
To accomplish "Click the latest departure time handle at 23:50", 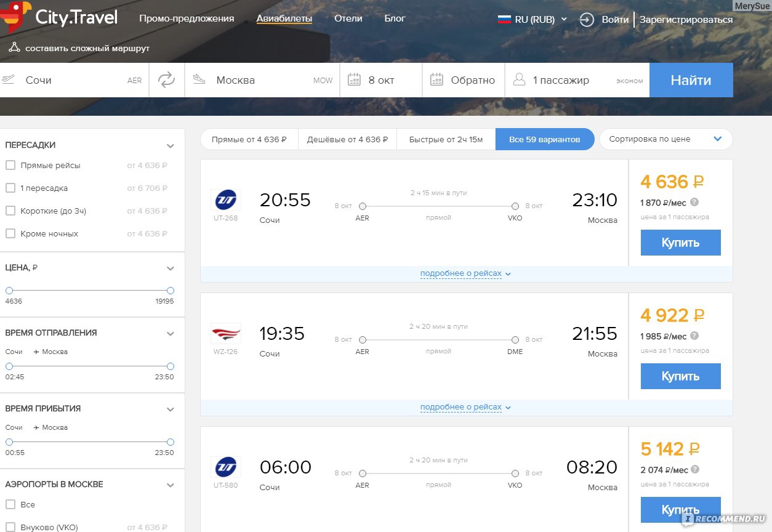I will (x=171, y=366).
